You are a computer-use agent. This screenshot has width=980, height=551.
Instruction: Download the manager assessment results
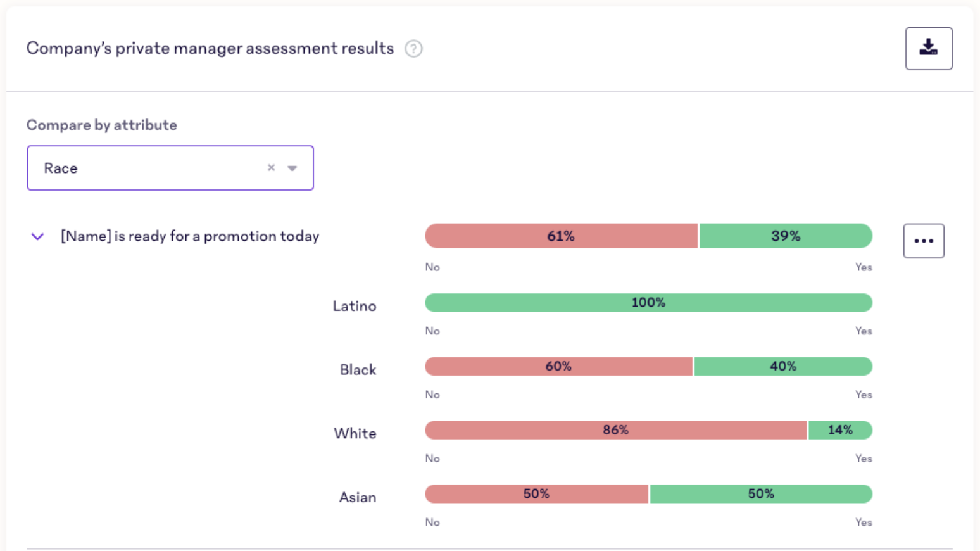(929, 48)
